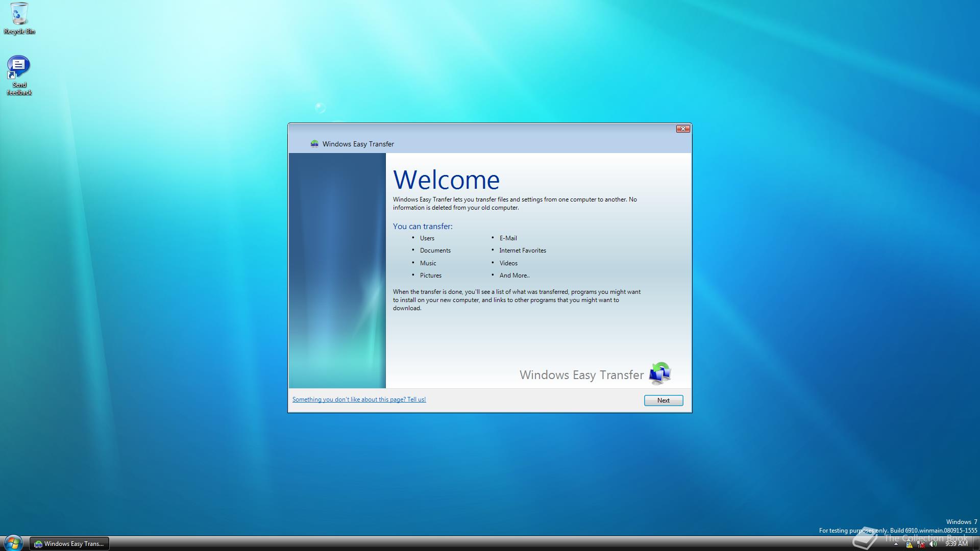Click the 'Documents' bullet item
The height and width of the screenshot is (551, 980).
(x=435, y=251)
